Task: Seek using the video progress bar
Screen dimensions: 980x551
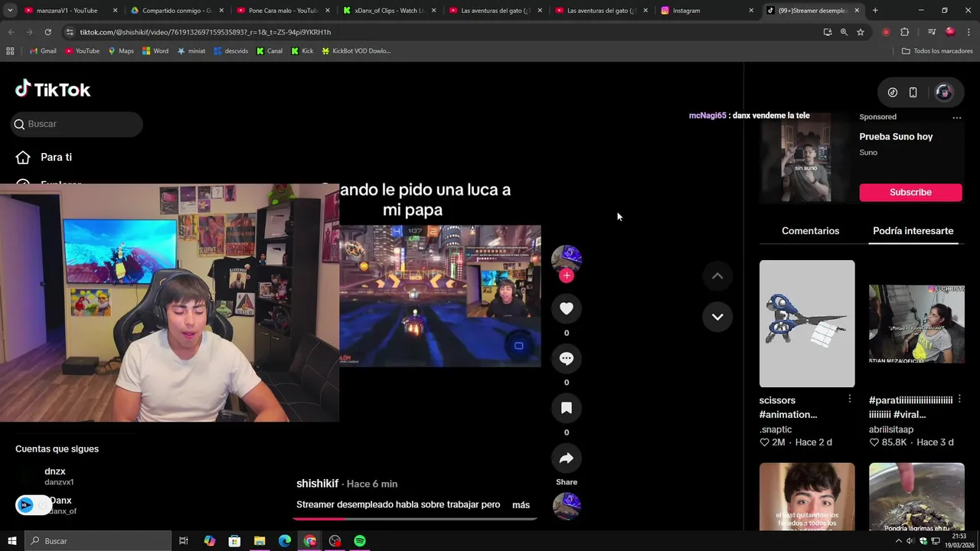Action: pos(417,518)
